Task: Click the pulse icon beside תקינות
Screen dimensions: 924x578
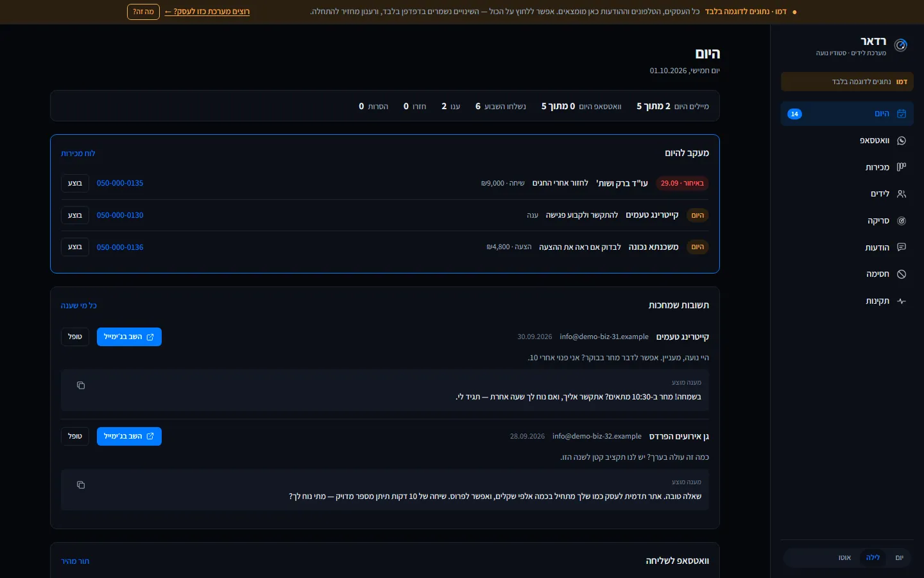Action: coord(902,301)
